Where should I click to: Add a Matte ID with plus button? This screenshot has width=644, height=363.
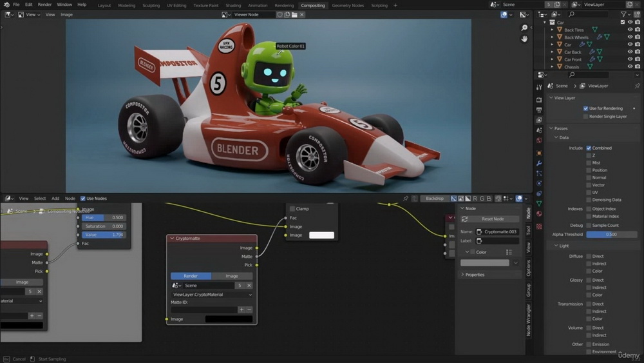241,310
